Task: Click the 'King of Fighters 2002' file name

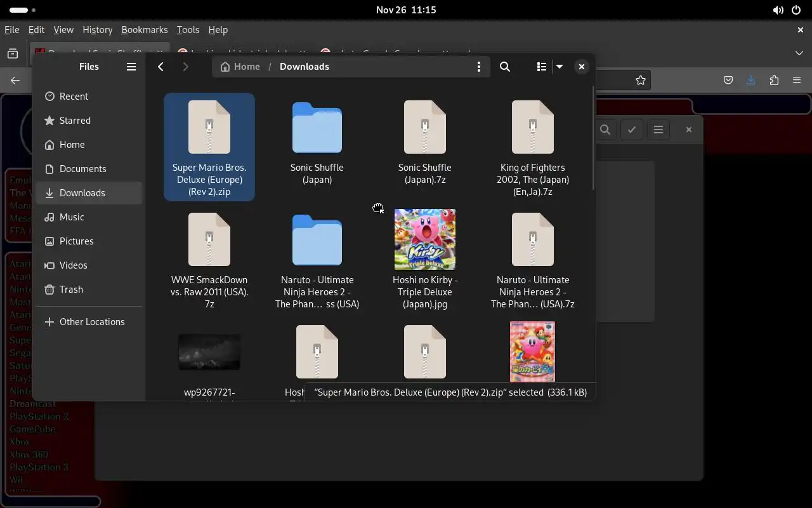Action: pyautogui.click(x=533, y=180)
